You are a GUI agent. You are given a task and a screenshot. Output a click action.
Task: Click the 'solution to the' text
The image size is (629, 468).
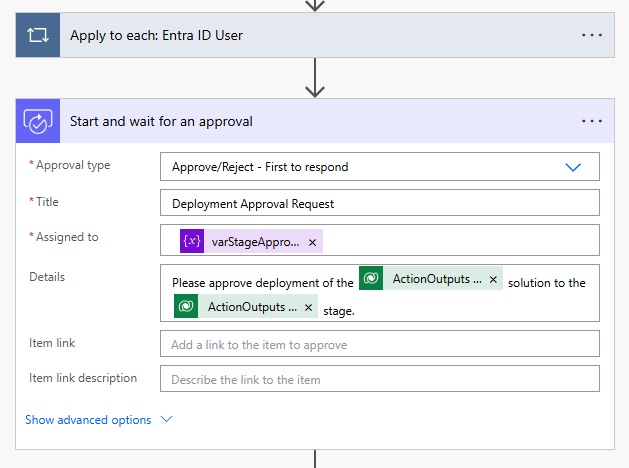547,283
